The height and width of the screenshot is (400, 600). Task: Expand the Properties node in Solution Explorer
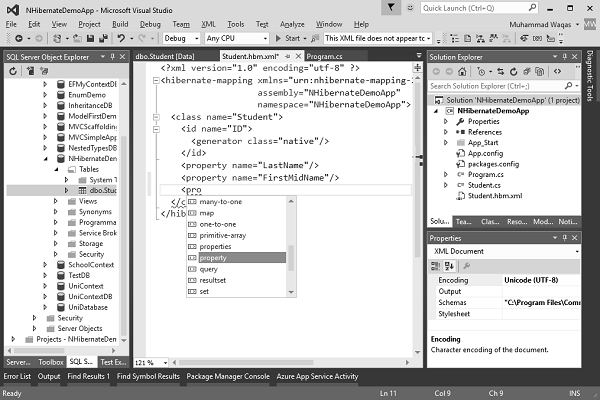pyautogui.click(x=446, y=121)
